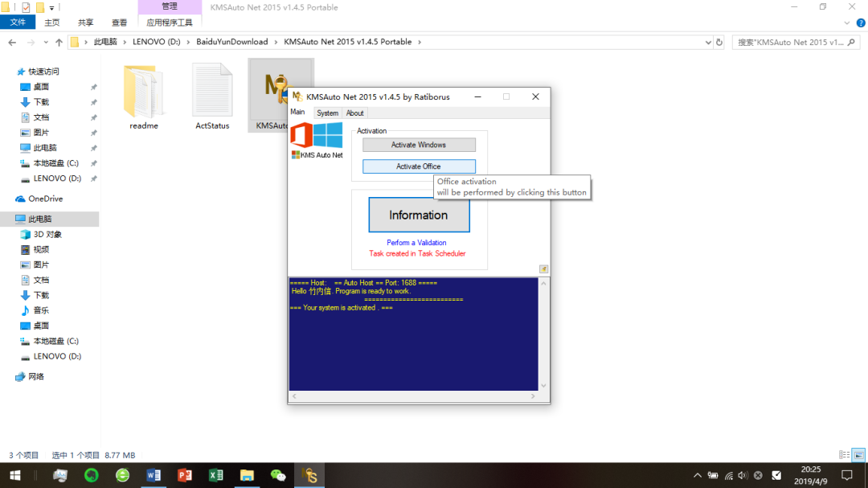The image size is (868, 488).
Task: Select the readme folder
Action: (x=144, y=96)
